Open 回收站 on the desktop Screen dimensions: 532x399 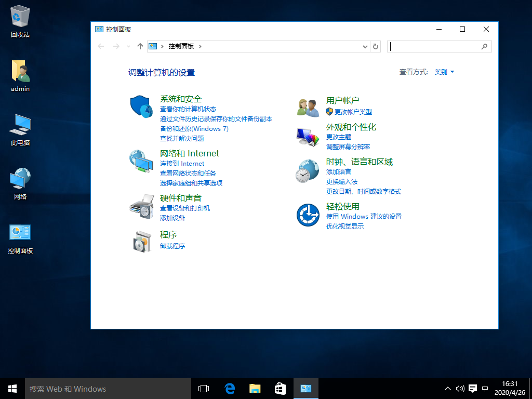pyautogui.click(x=20, y=16)
